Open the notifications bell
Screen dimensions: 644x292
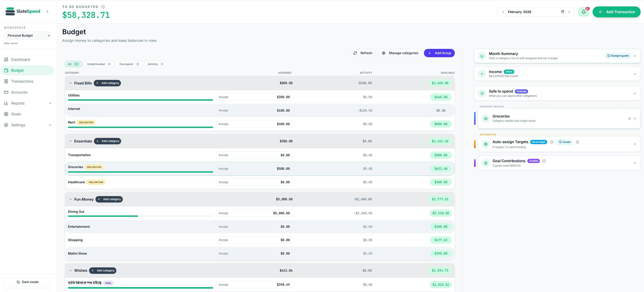(583, 12)
